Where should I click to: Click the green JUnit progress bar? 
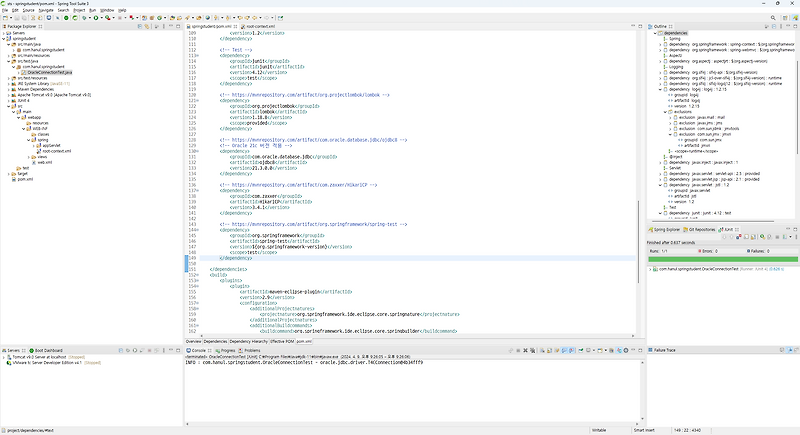click(723, 259)
